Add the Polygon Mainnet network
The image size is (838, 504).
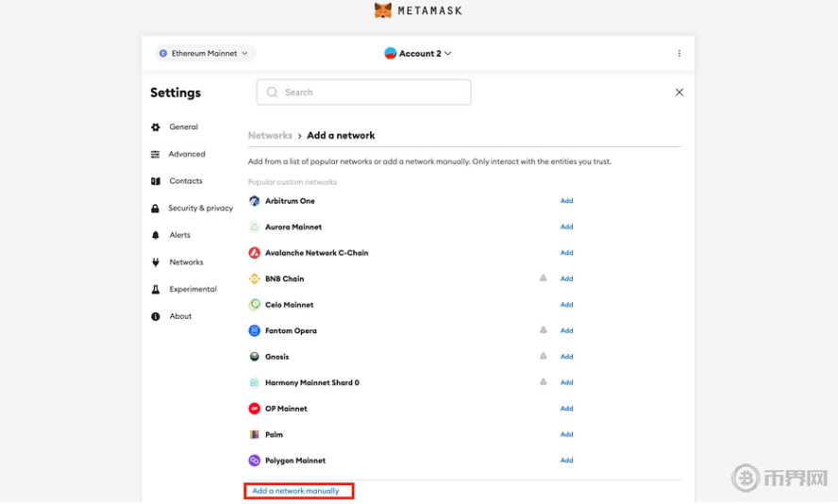click(566, 461)
